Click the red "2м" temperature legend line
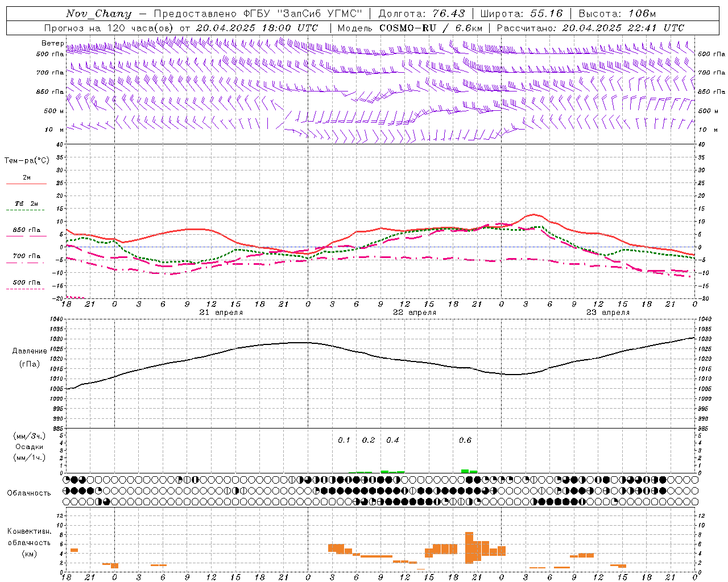 click(27, 184)
